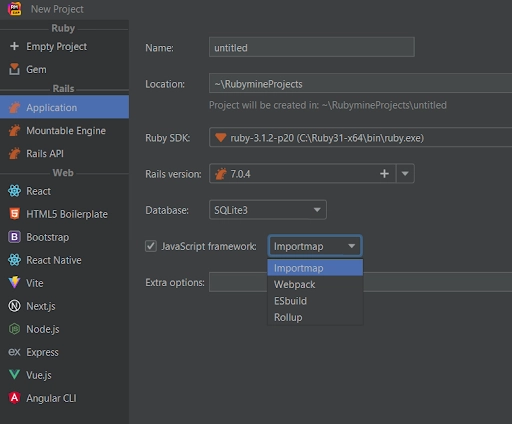Collapse the JavaScript framework Importmap combo box
This screenshot has height=424, width=512.
click(x=315, y=246)
